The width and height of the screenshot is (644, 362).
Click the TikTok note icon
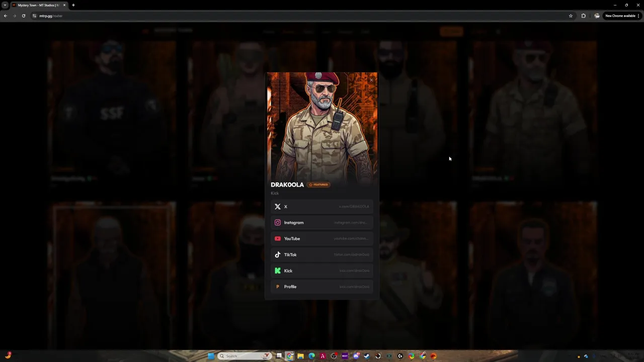coord(278,255)
